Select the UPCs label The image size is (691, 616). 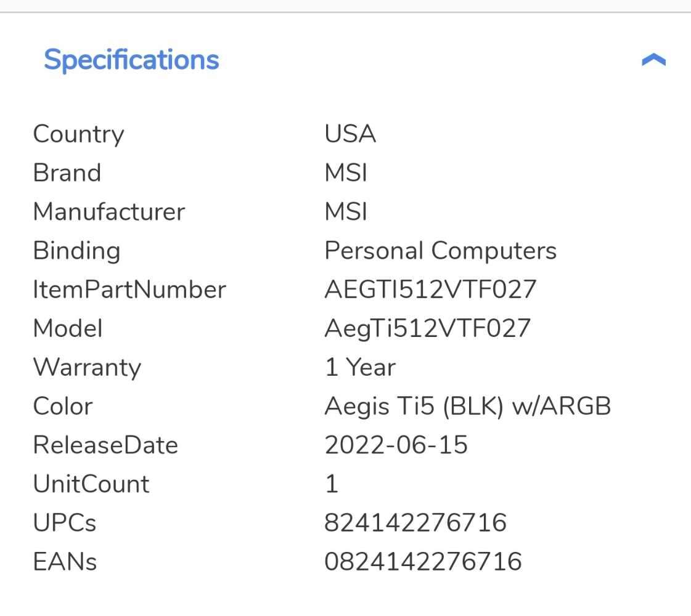65,523
